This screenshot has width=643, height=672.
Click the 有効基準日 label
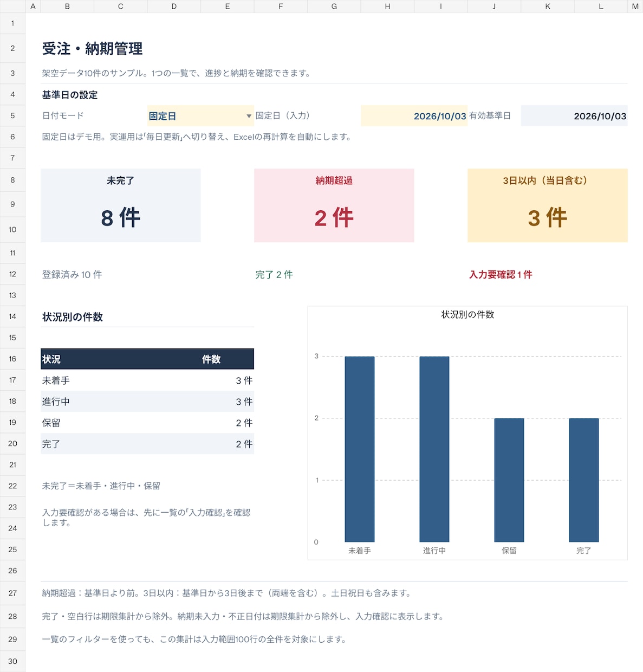[x=490, y=116]
